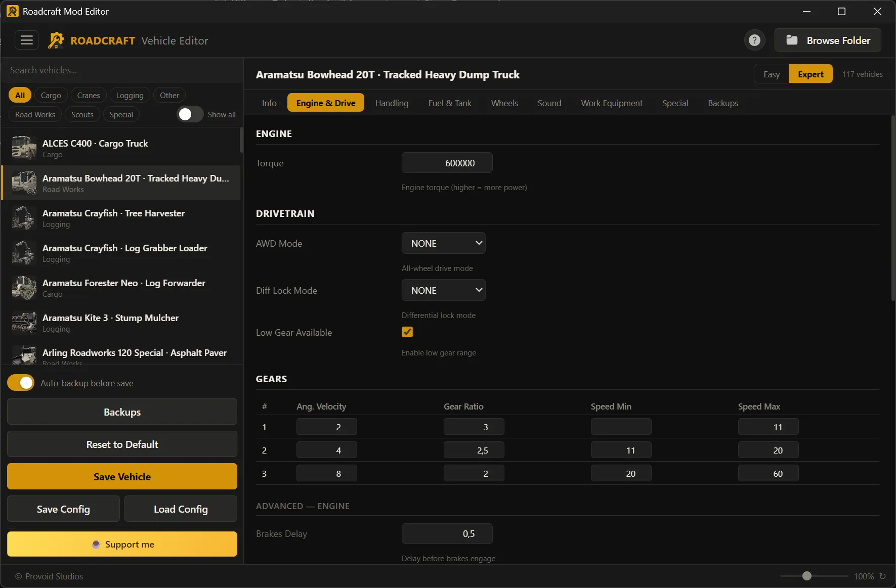Viewport: 896px width, 588px height.
Task: Select Aramatsu Forester Neo Log Forwarder
Action: (x=121, y=288)
